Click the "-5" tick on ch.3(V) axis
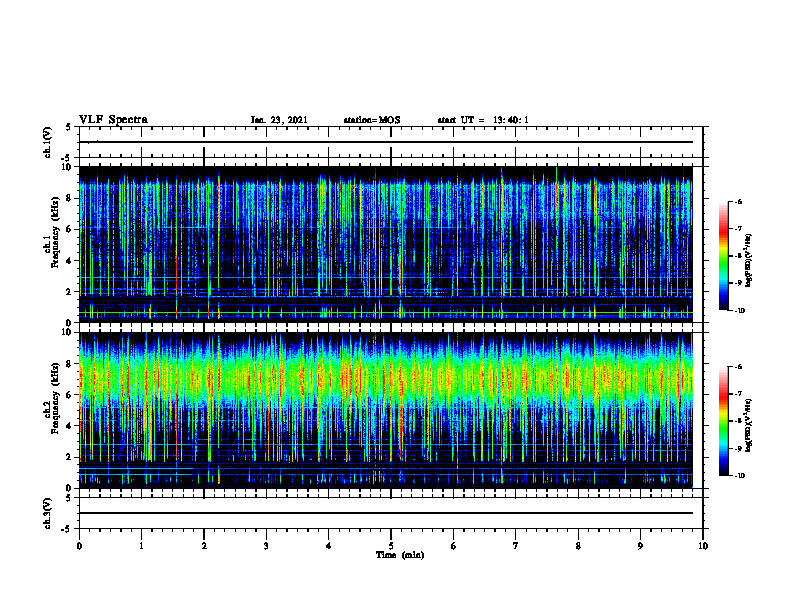The image size is (792, 612). (x=67, y=529)
